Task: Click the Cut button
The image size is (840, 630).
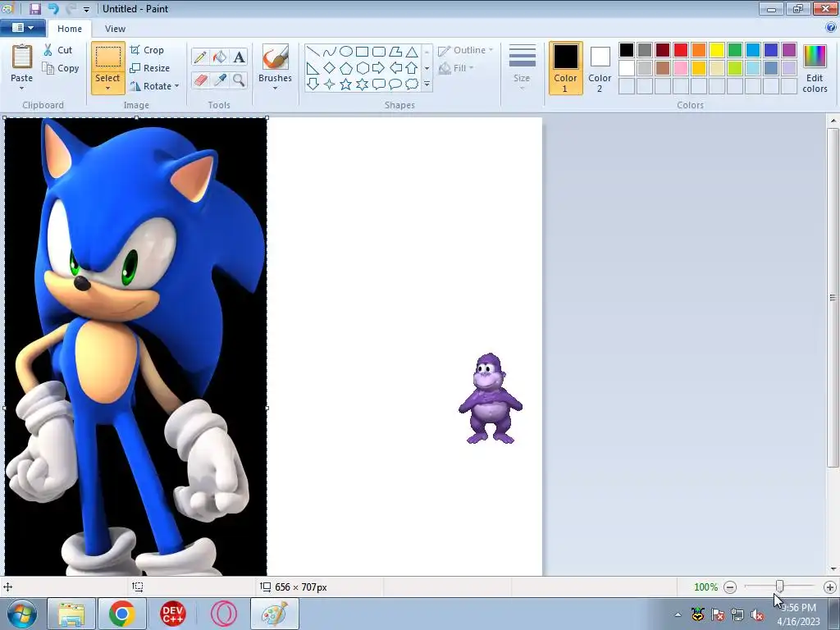Action: click(x=58, y=50)
